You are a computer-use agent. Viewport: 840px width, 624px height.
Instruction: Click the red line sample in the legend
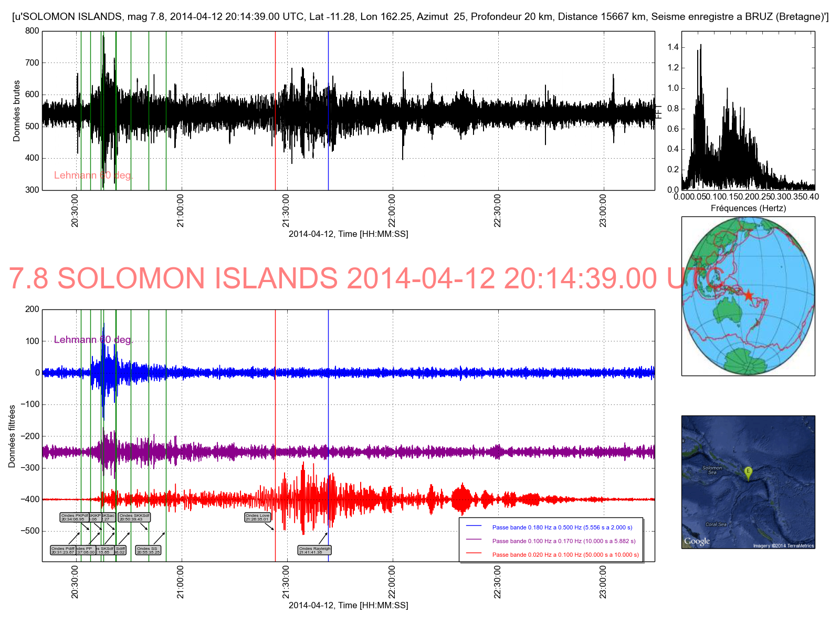(x=474, y=553)
